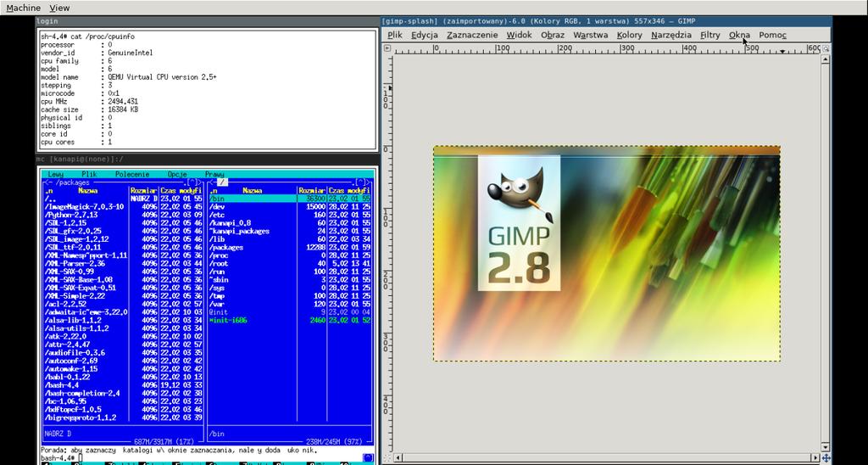Click the [^] button beside mc command prompt
This screenshot has width=868, height=465.
click(368, 458)
